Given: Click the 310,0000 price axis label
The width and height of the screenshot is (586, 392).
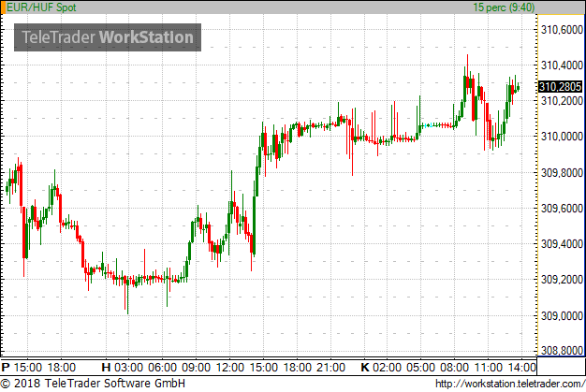Looking at the screenshot, I should click(562, 137).
